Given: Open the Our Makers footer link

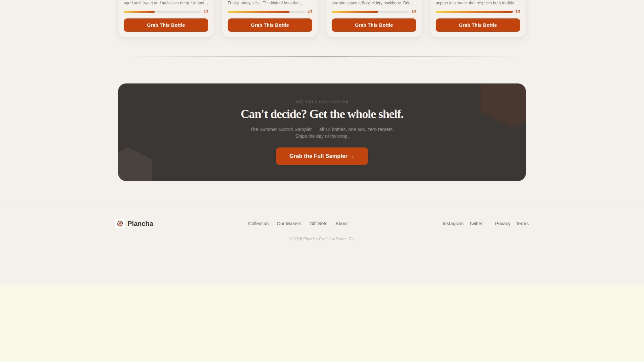Looking at the screenshot, I should pos(289,224).
